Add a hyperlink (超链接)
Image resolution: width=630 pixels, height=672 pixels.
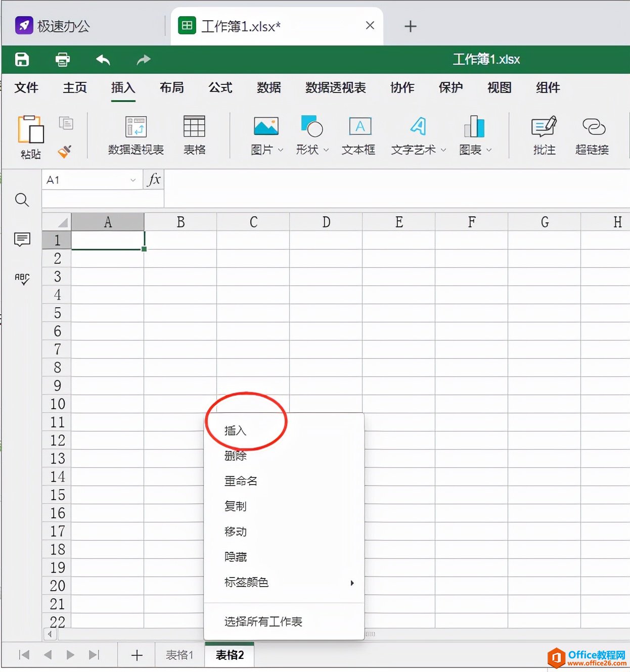point(592,135)
